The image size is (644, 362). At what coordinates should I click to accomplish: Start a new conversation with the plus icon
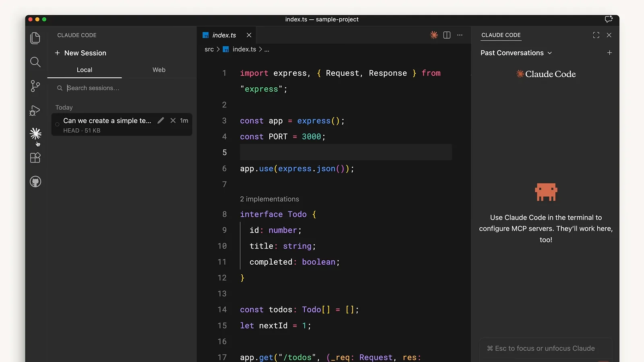(x=609, y=53)
